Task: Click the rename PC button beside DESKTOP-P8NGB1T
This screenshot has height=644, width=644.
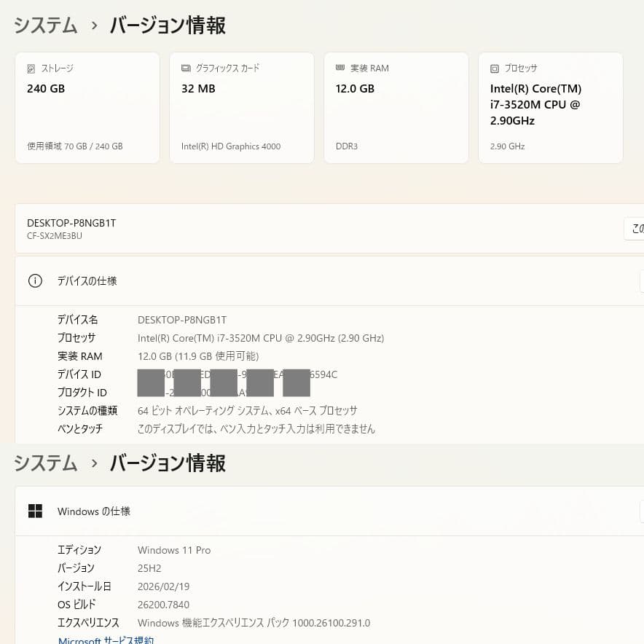Action: (x=635, y=228)
